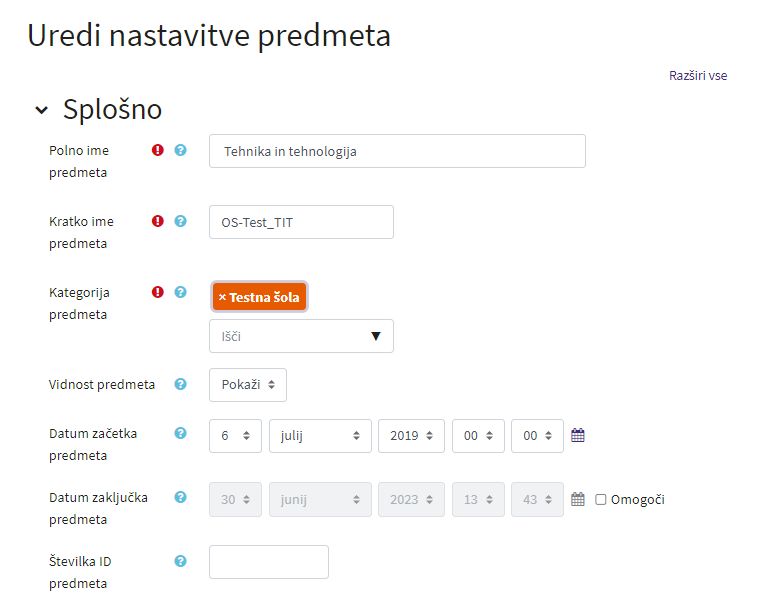This screenshot has width=774, height=609.
Task: Open help for Kratko ime predmeta
Action: (x=181, y=221)
